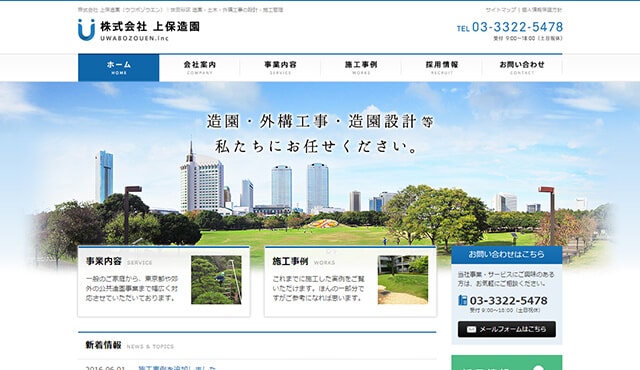Click the green recruit banner at bottom right
Viewport: 640px width, 370px height.
click(507, 363)
